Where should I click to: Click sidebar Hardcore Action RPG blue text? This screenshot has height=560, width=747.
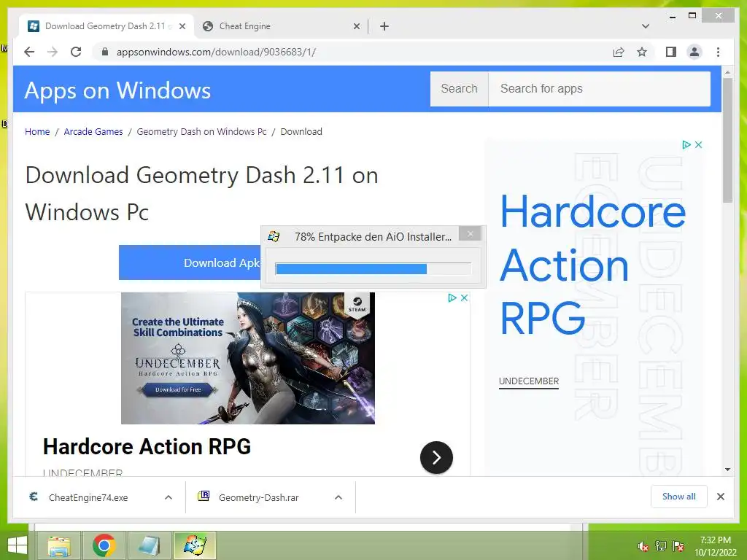(592, 264)
